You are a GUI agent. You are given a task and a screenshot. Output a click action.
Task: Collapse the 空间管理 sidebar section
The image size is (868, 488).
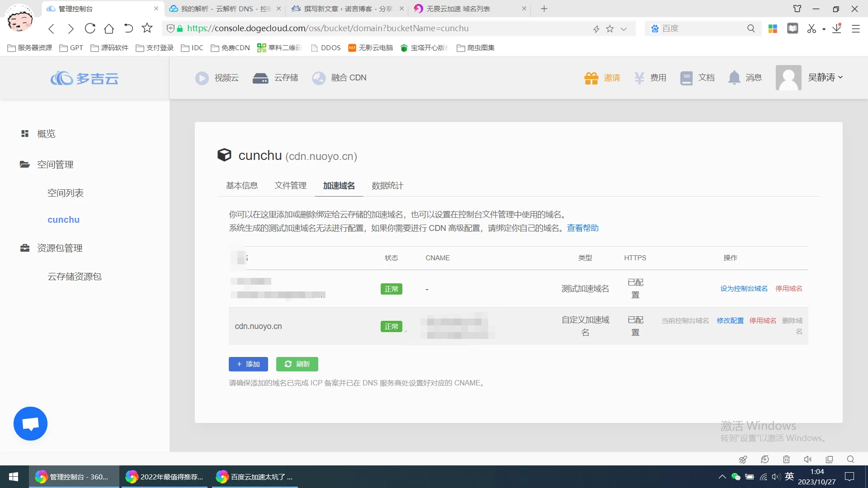click(x=55, y=164)
